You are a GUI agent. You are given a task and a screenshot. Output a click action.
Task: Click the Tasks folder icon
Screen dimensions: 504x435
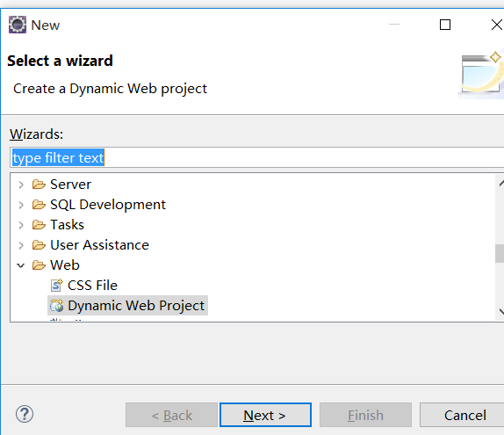tap(39, 225)
